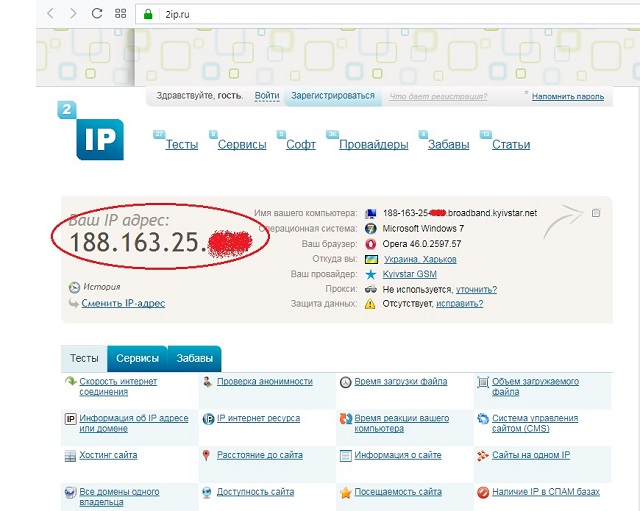
Task: Open the Софт top menu
Action: [x=301, y=144]
